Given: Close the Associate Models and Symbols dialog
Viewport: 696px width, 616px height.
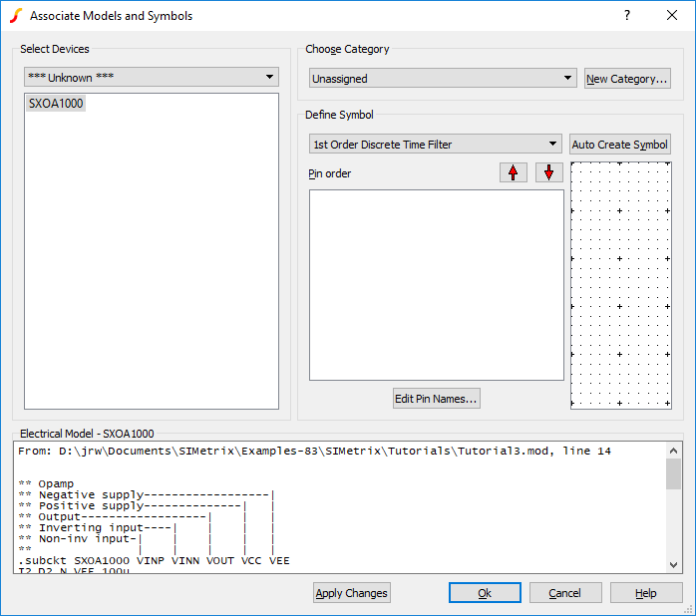Looking at the screenshot, I should click(672, 16).
